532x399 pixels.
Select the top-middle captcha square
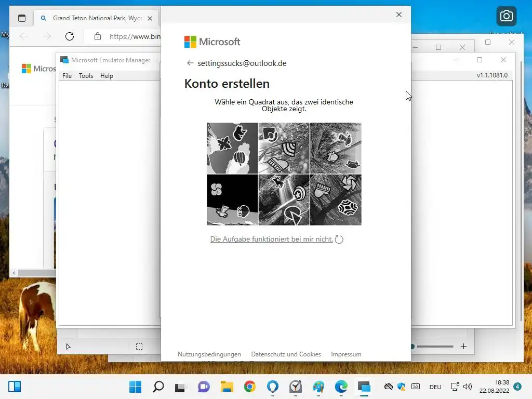pyautogui.click(x=284, y=148)
